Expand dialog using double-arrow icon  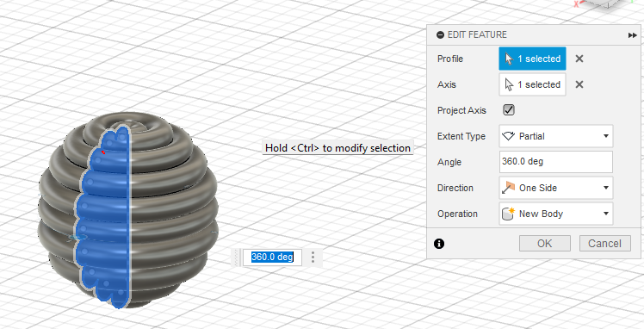click(x=633, y=35)
